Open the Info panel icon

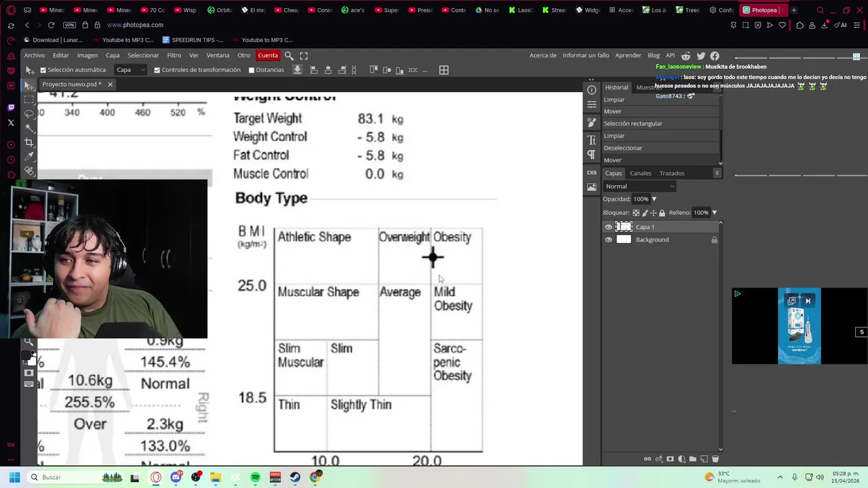tap(591, 89)
